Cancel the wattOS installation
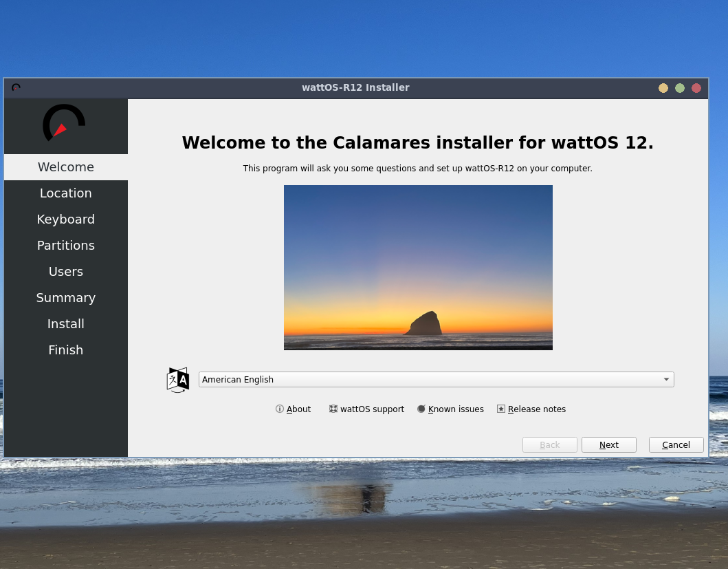This screenshot has width=728, height=569. [676, 445]
